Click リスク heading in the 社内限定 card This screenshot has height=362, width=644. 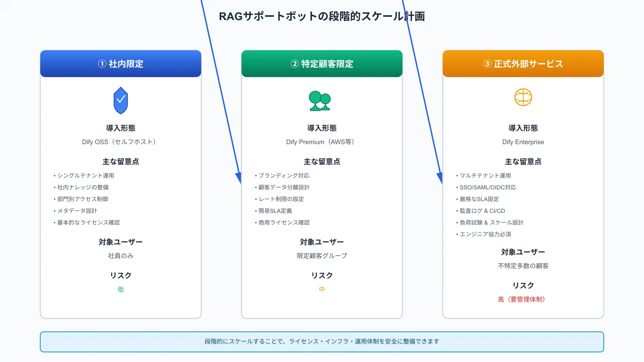point(121,276)
